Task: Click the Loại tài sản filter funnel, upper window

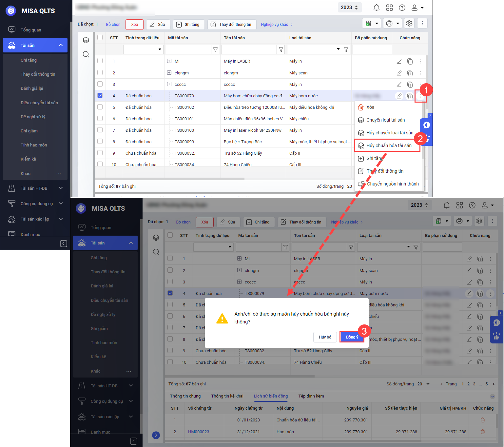Action: click(x=346, y=49)
